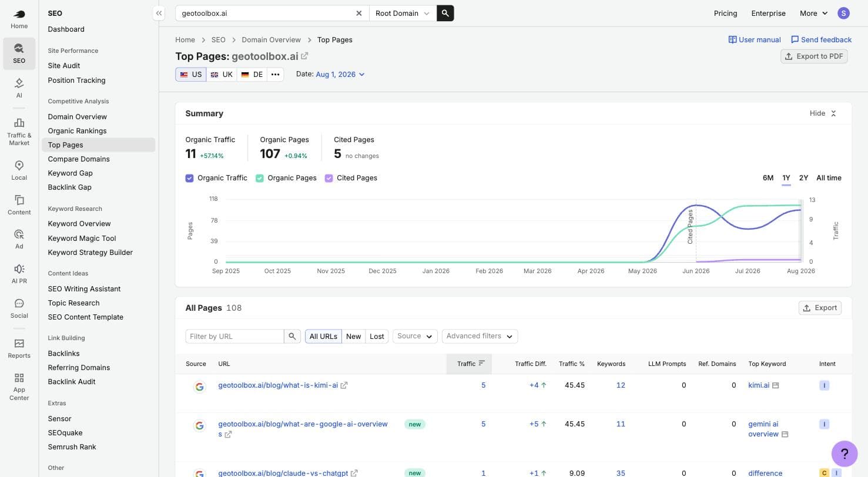This screenshot has height=477, width=868.
Task: Open the User manual link
Action: 755,39
